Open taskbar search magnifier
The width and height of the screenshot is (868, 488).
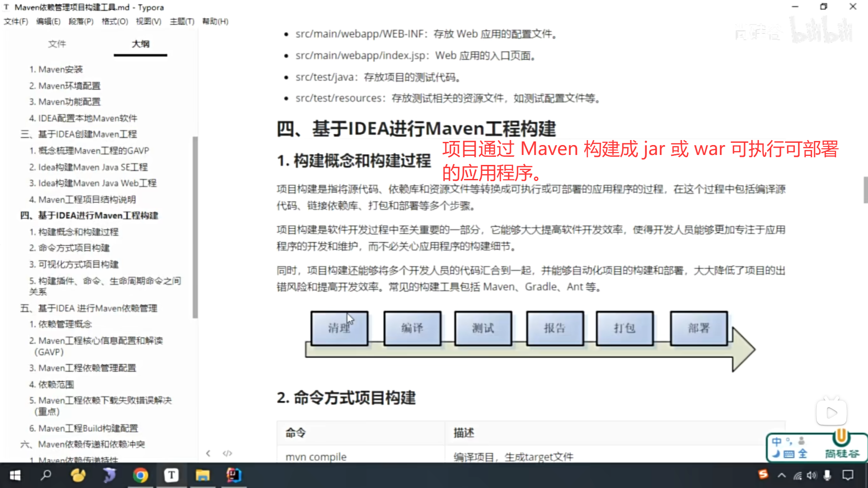(46, 475)
